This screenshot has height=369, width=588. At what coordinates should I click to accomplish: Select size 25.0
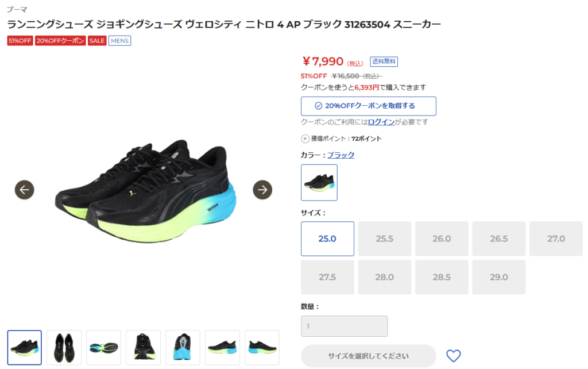(x=327, y=239)
